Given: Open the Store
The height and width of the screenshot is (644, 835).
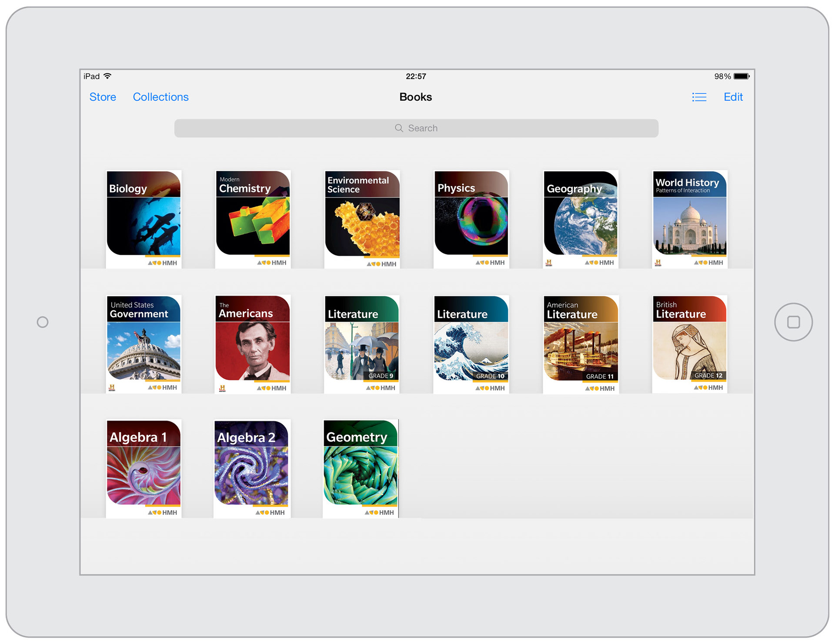Looking at the screenshot, I should [x=103, y=97].
